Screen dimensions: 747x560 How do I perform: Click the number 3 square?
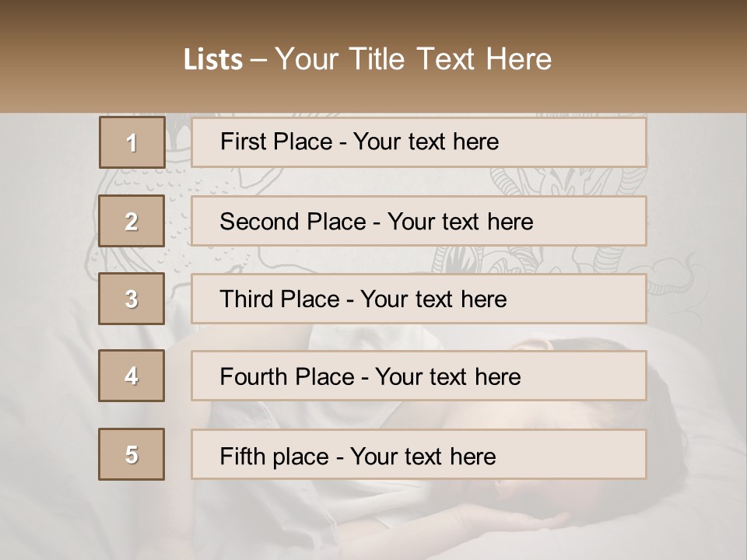(132, 299)
